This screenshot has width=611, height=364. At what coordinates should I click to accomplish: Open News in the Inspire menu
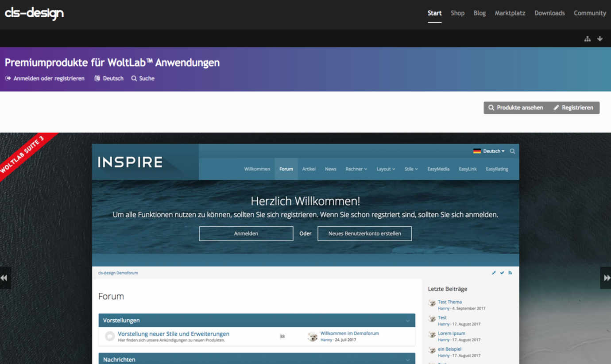(330, 169)
